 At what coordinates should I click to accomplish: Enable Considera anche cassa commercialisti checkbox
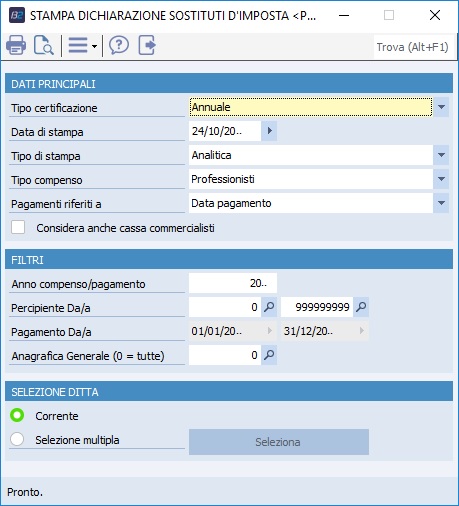[18, 227]
